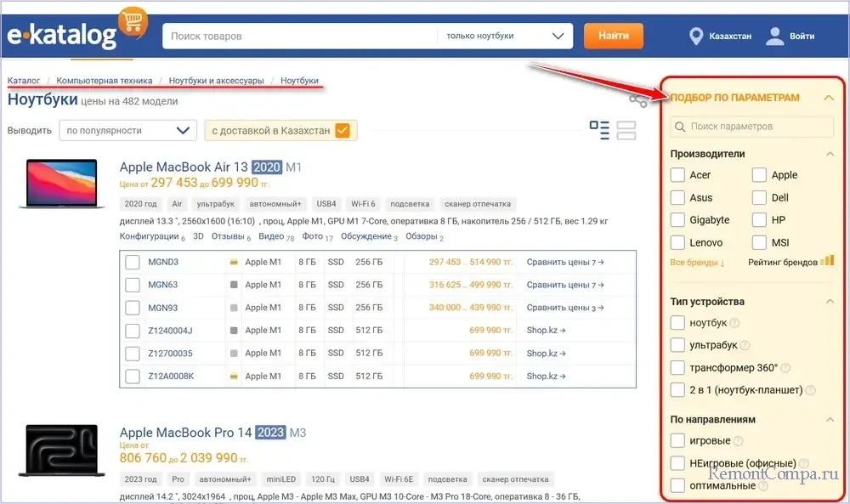Select the MGND3 configuration checkbox
Image resolution: width=850 pixels, height=504 pixels.
pyautogui.click(x=133, y=263)
